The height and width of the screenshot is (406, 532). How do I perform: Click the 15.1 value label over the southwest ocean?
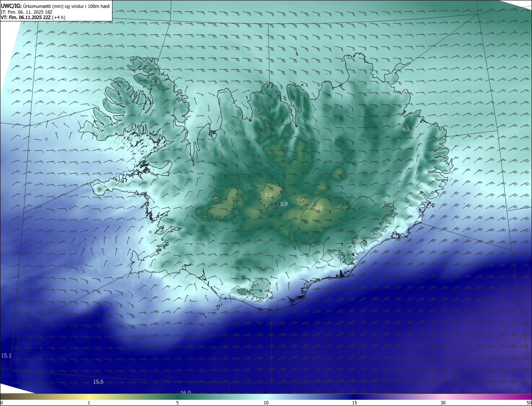click(x=6, y=356)
